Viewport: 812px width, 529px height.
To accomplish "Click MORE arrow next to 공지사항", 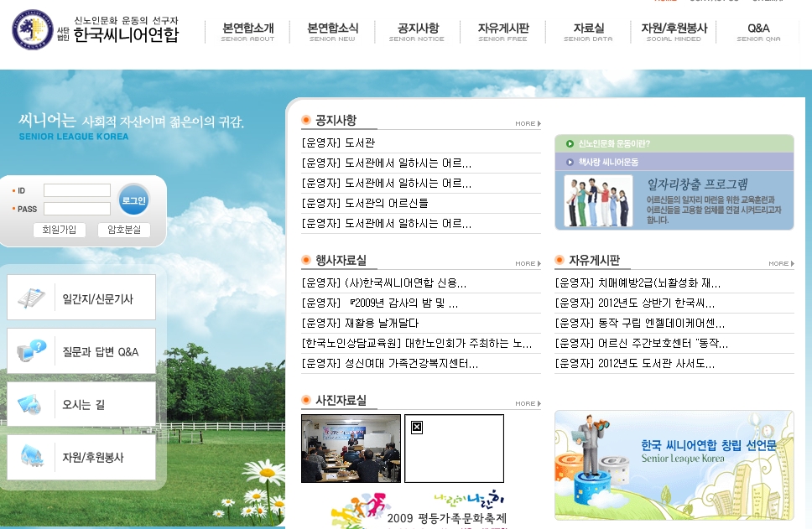I will point(528,124).
